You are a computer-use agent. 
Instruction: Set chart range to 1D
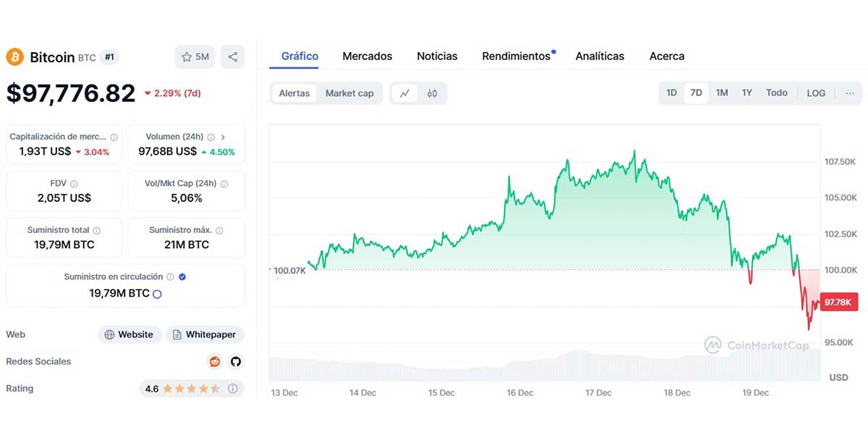(671, 93)
